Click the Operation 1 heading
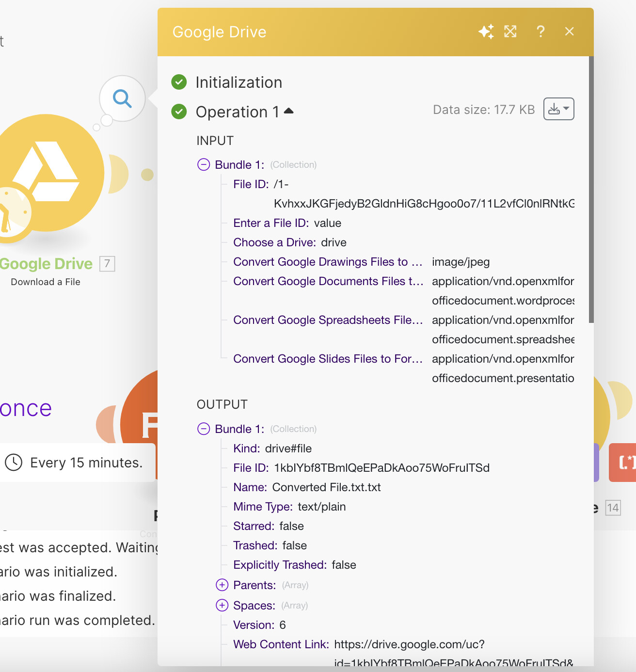 tap(238, 112)
